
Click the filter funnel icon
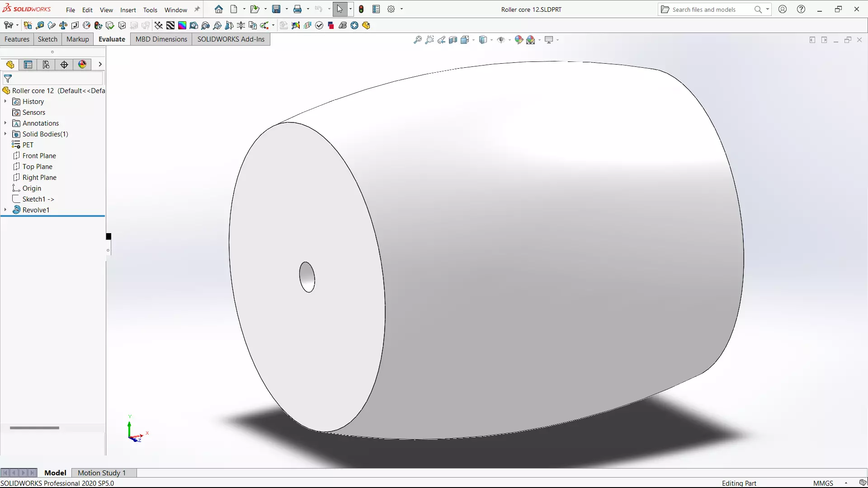pos(8,79)
